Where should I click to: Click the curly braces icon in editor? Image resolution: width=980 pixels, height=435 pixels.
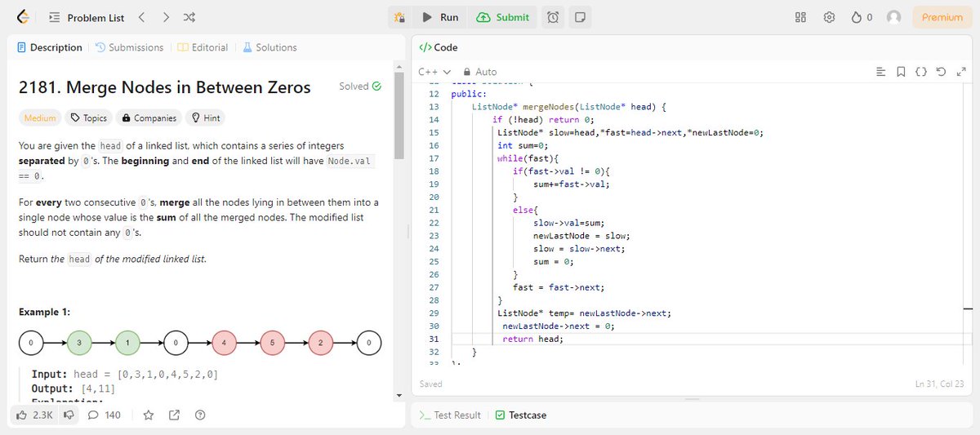point(920,72)
